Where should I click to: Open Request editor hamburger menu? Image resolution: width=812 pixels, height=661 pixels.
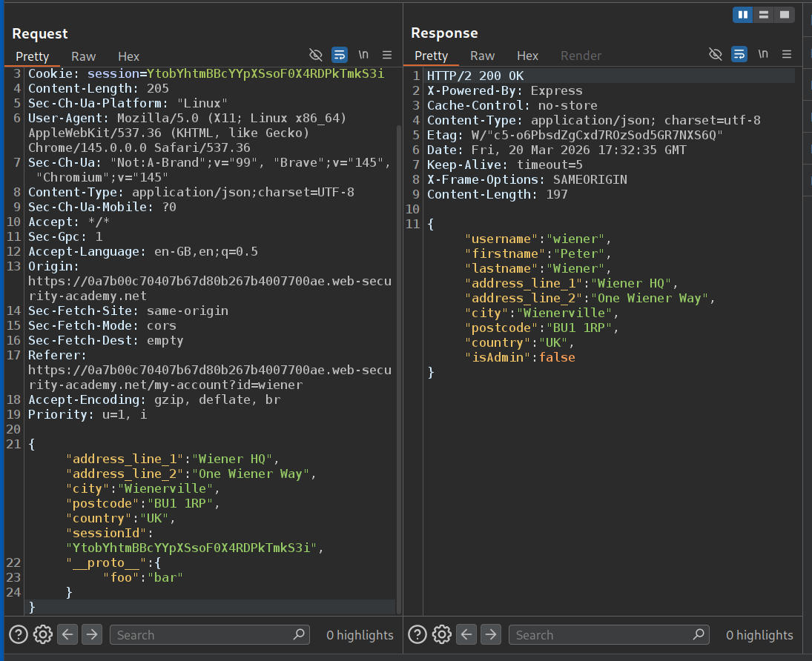(x=386, y=55)
